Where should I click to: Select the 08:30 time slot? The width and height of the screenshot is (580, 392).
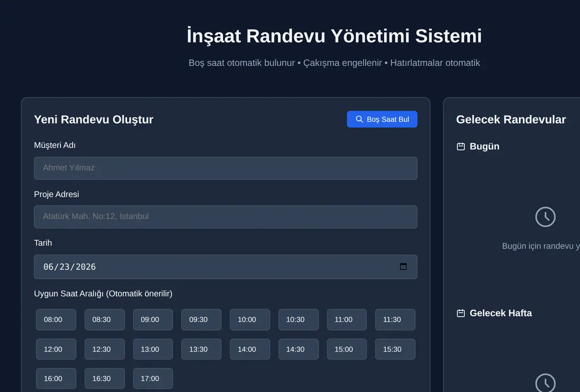click(x=104, y=319)
